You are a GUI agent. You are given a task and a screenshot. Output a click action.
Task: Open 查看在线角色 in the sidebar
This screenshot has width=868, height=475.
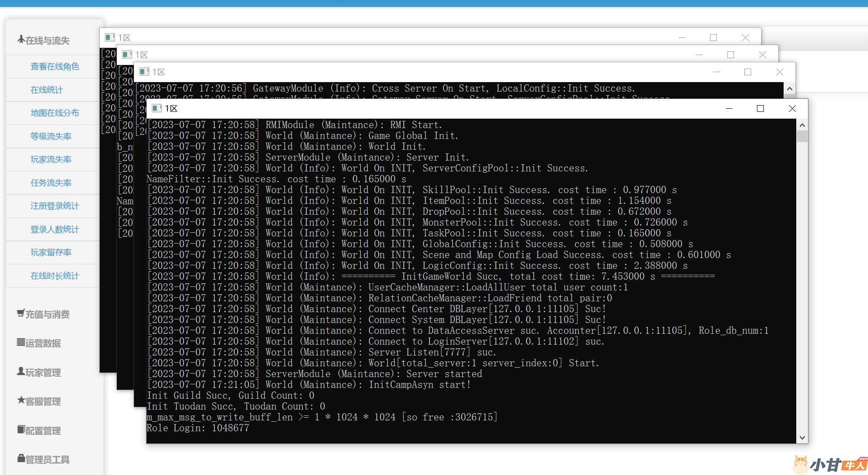click(55, 67)
